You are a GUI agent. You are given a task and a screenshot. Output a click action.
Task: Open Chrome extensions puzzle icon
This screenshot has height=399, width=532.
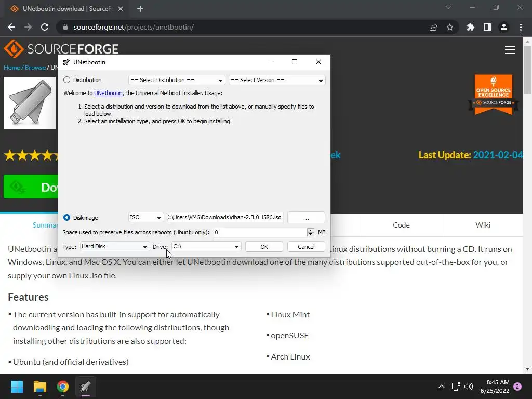471,27
